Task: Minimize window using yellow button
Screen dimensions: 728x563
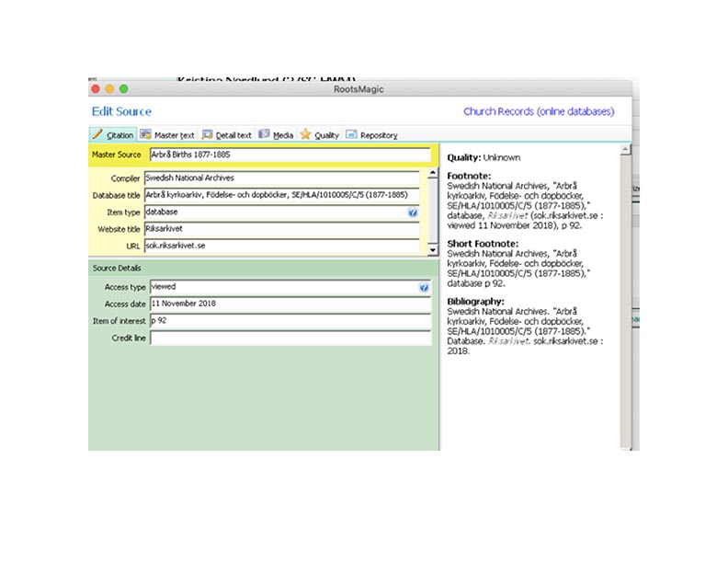Action: [x=109, y=89]
